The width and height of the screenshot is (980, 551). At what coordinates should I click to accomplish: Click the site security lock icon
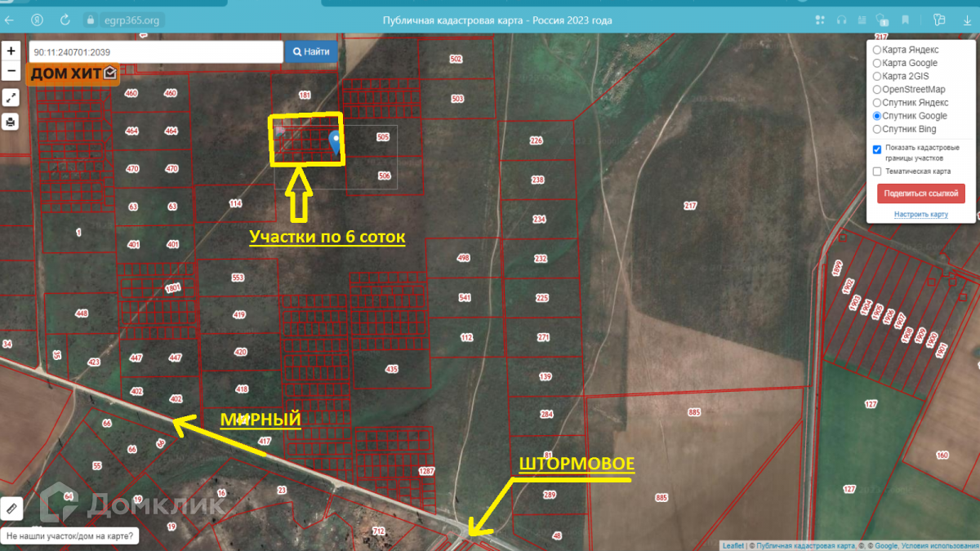click(x=89, y=20)
